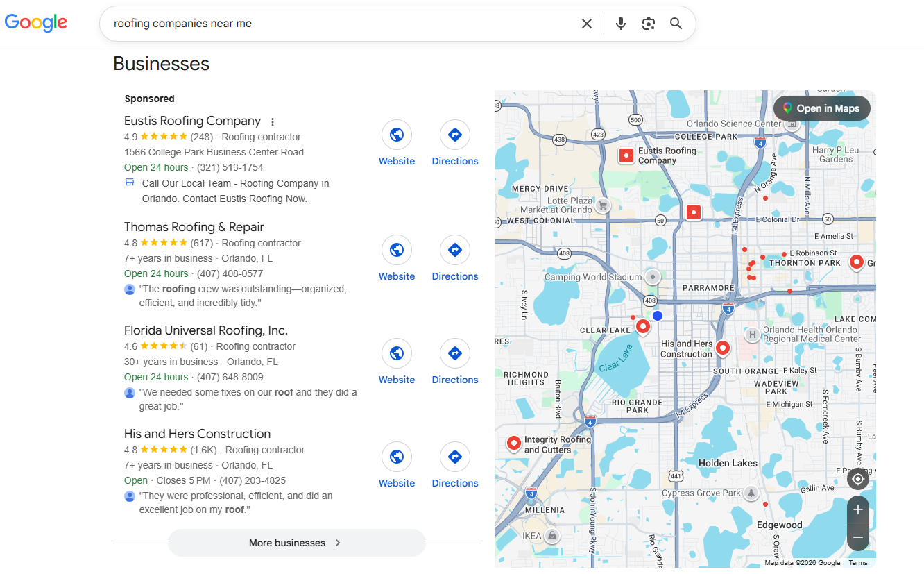Image resolution: width=924 pixels, height=574 pixels.
Task: Click the Google logo
Action: pos(36,23)
